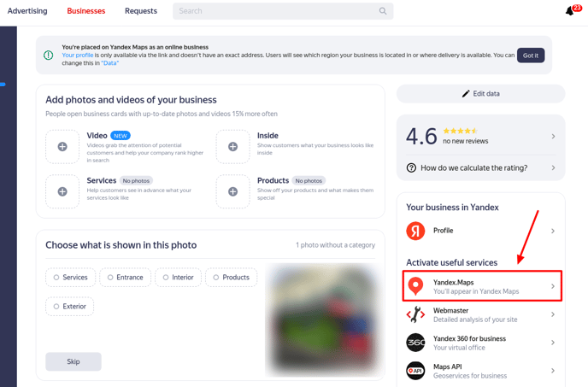Click 1 photo without a category text

pos(335,245)
